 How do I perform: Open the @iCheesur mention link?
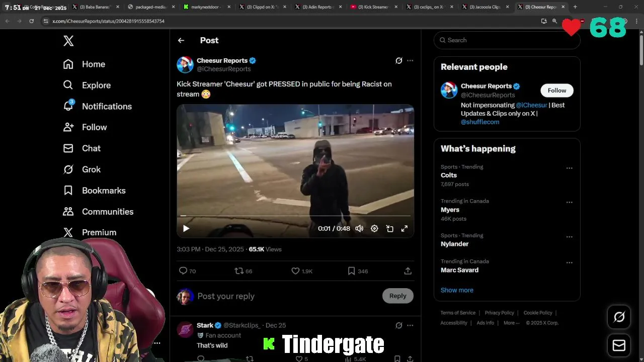coord(531,105)
